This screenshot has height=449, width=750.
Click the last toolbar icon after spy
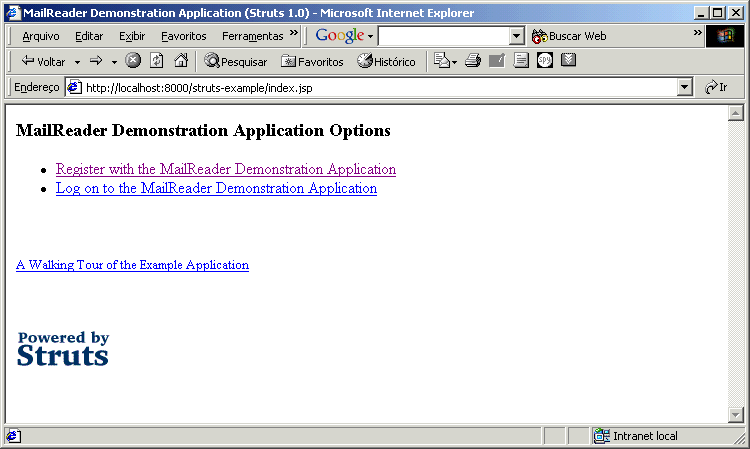coord(568,60)
